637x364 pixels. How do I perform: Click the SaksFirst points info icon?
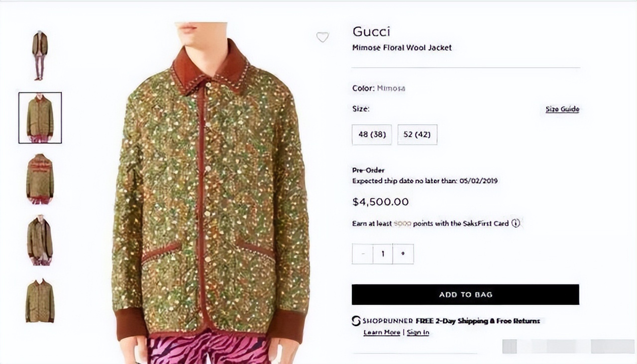(516, 223)
